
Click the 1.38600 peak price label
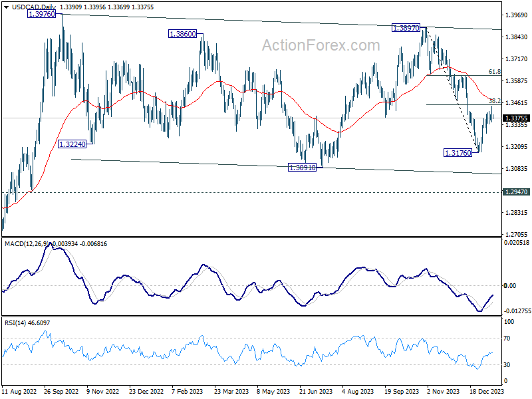[182, 34]
